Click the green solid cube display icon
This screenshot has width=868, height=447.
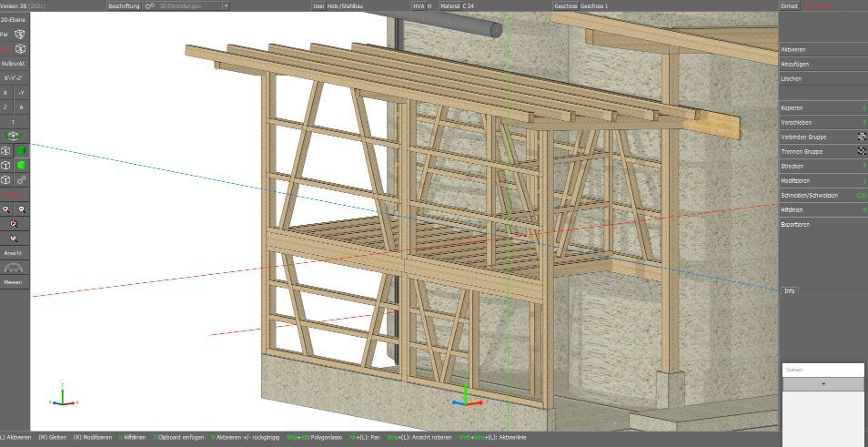[21, 166]
